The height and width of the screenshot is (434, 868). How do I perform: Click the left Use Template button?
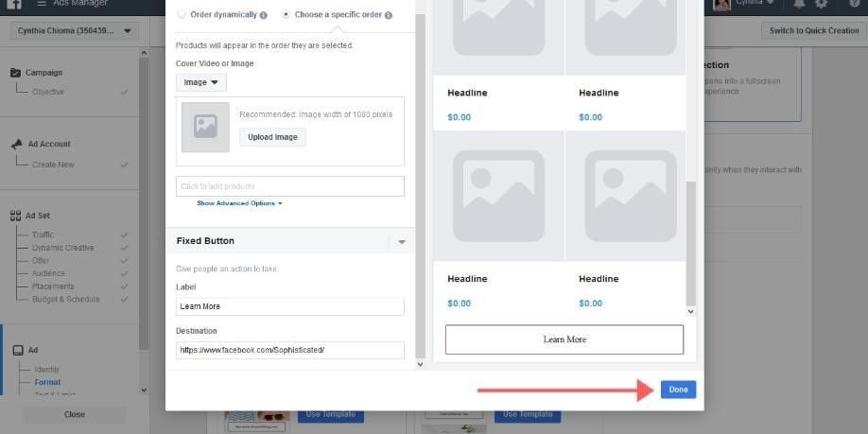tap(331, 414)
